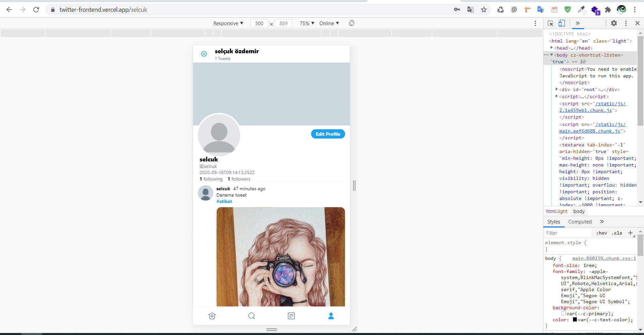
Task: Select body in the breadcrumb
Action: (579, 211)
